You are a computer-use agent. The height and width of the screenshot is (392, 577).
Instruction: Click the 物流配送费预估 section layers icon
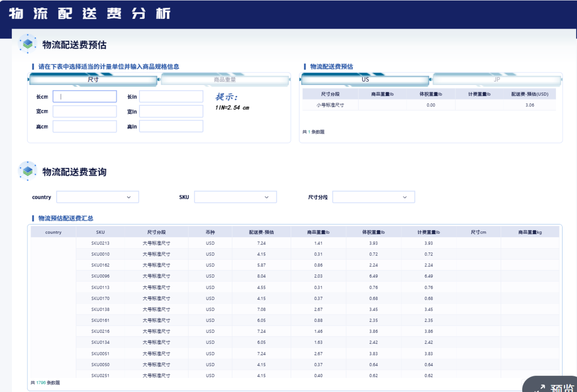pos(27,44)
